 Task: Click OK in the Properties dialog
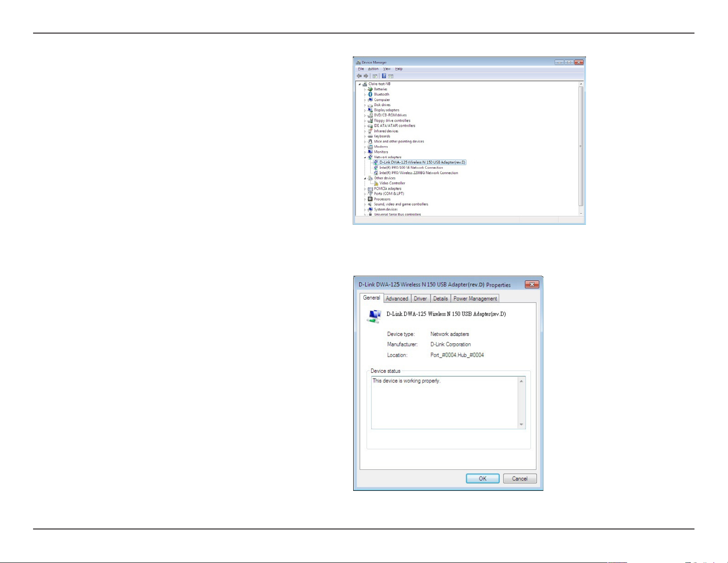pos(483,478)
